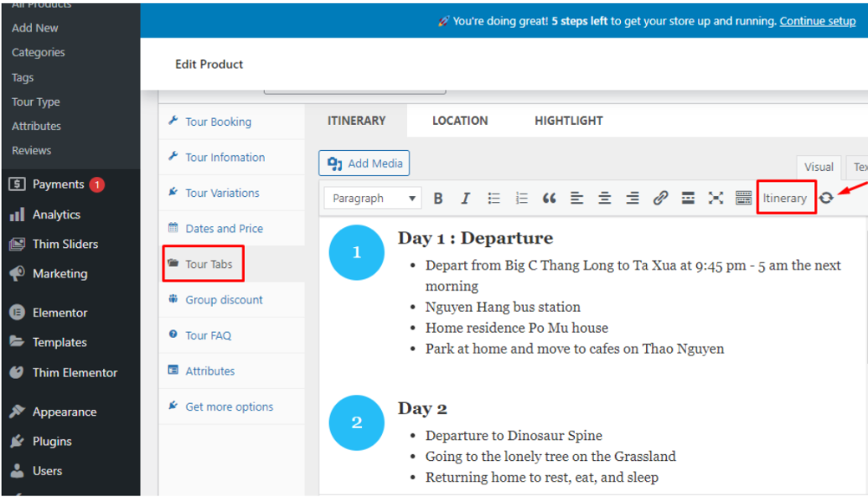The height and width of the screenshot is (497, 868).
Task: Click the Elementor logo icon
Action: pos(17,313)
